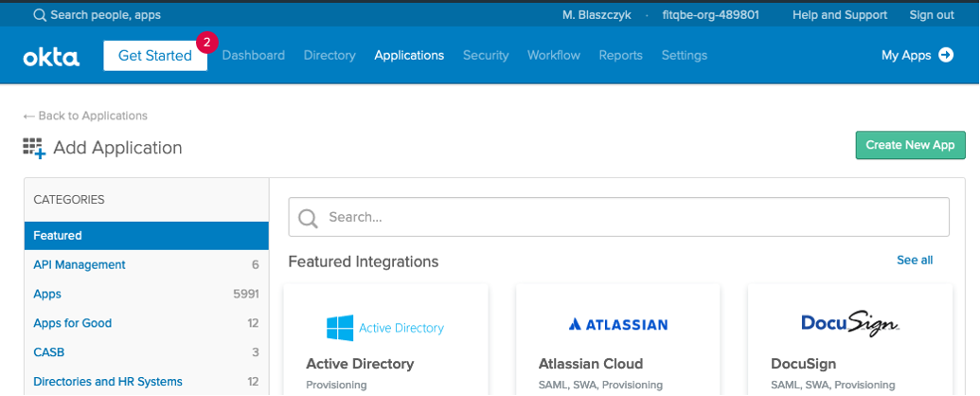Click the fitqbe-org-489801 org name
This screenshot has width=980, height=396.
(711, 15)
